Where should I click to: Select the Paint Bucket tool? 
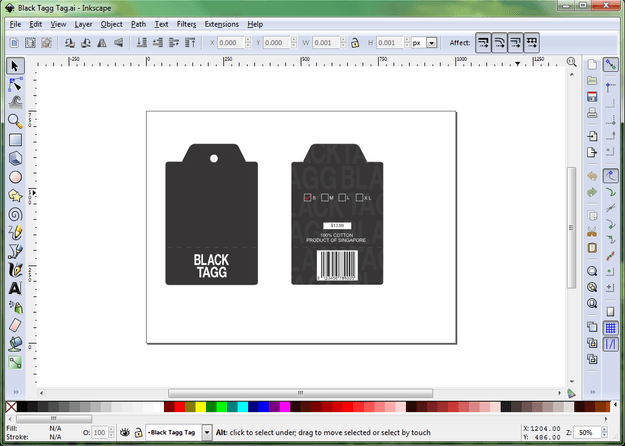click(15, 344)
